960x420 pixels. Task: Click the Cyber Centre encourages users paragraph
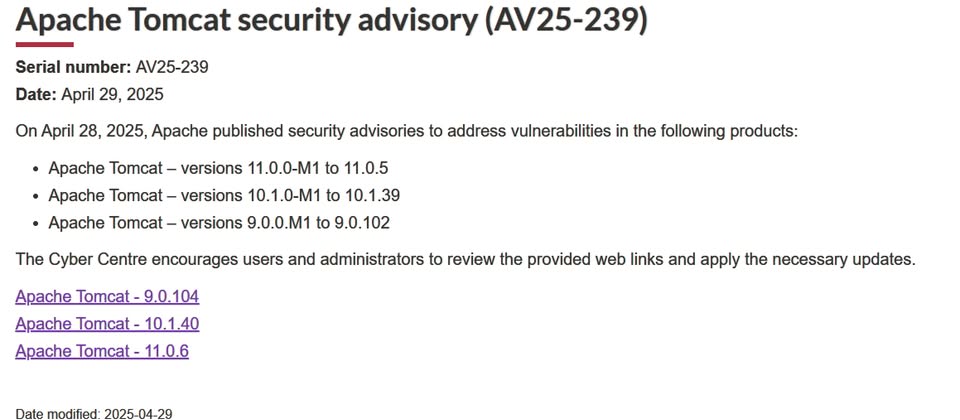coord(466,260)
